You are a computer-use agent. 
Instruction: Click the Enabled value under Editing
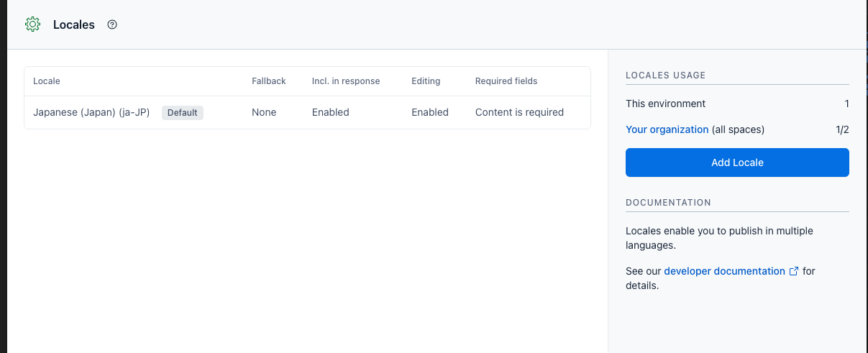[430, 112]
